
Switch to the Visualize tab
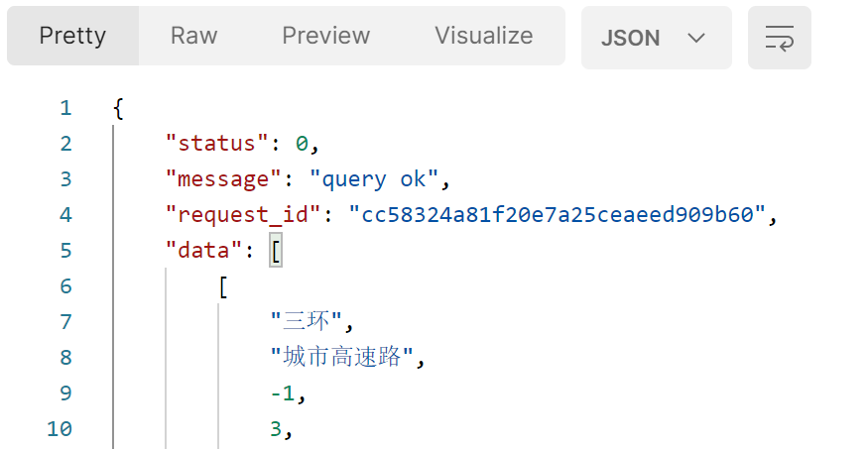point(483,36)
